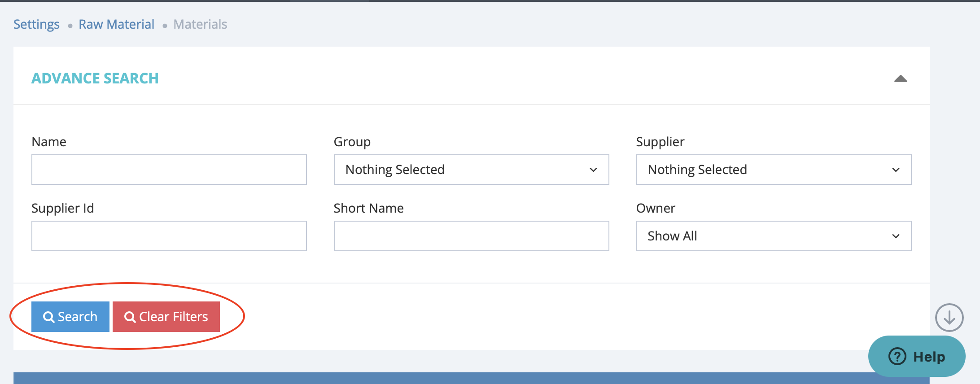Click the magnifier icon on Clear Filters
The width and height of the screenshot is (980, 384).
coord(130,317)
